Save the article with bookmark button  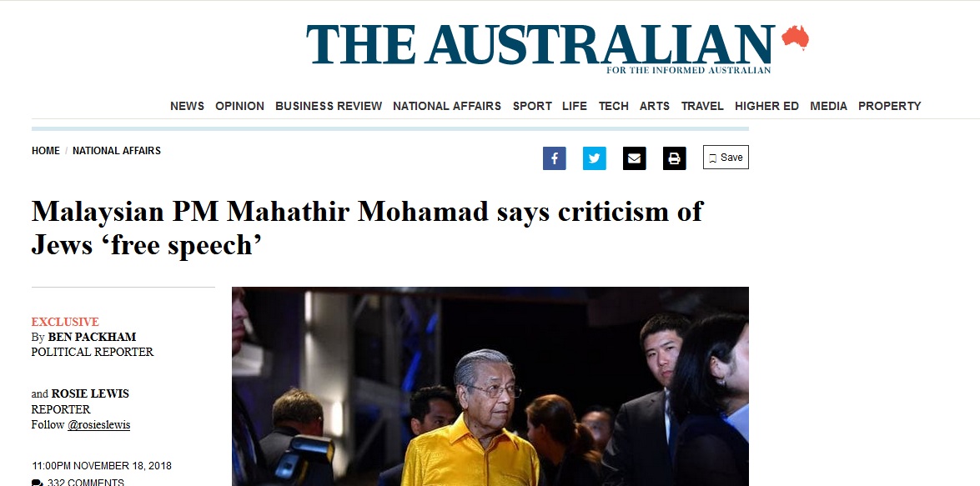coord(726,158)
